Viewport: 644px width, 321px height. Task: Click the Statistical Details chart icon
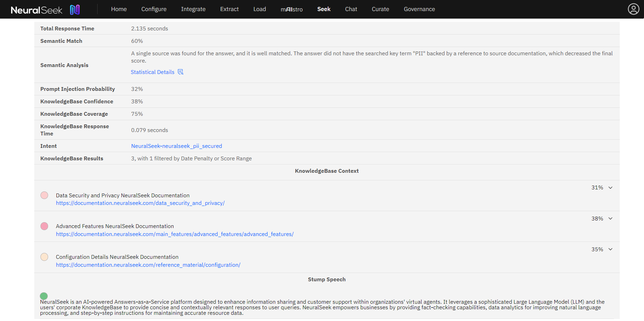click(180, 72)
